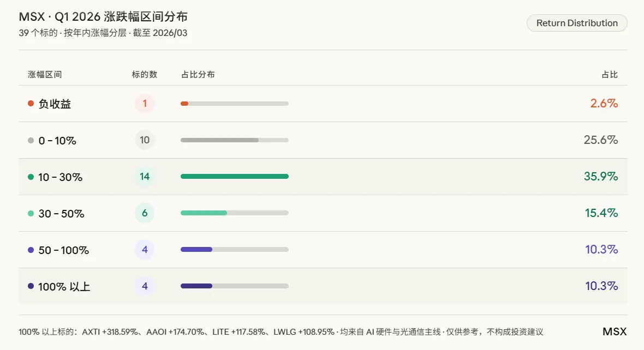Click the count badge showing 6

145,213
